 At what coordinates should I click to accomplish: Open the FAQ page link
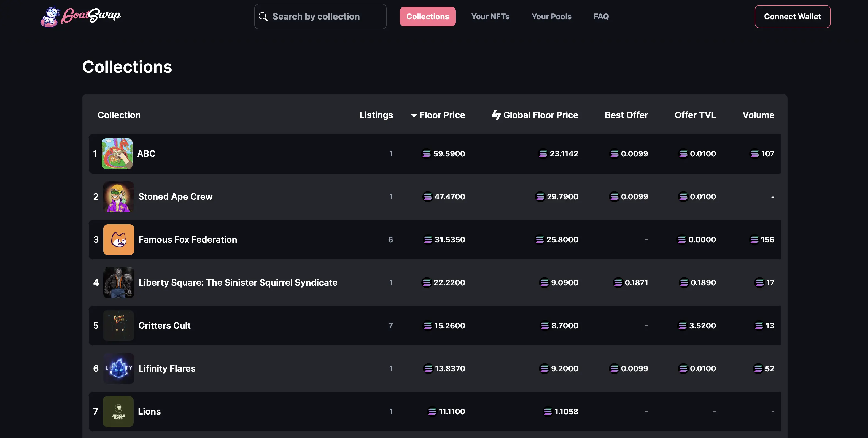(601, 17)
